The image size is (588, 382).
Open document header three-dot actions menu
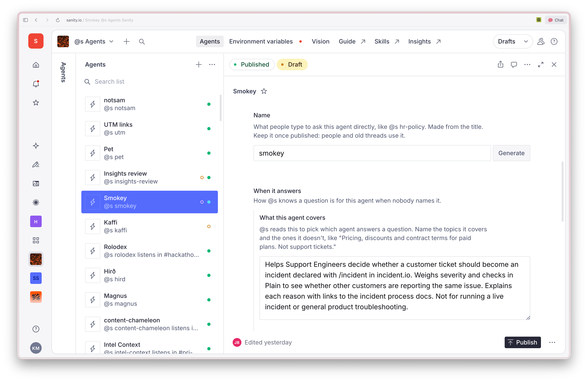pyautogui.click(x=527, y=64)
